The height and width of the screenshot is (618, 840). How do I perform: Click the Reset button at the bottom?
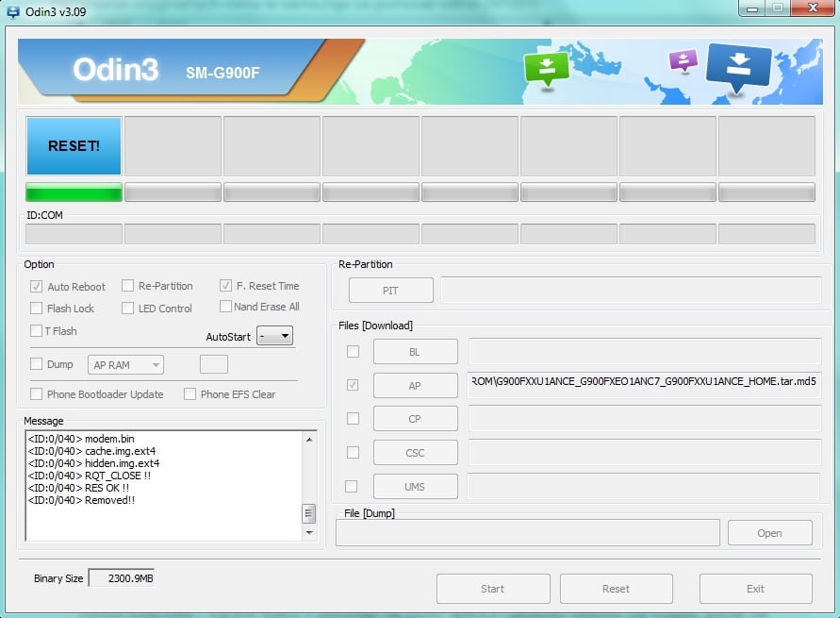point(616,589)
